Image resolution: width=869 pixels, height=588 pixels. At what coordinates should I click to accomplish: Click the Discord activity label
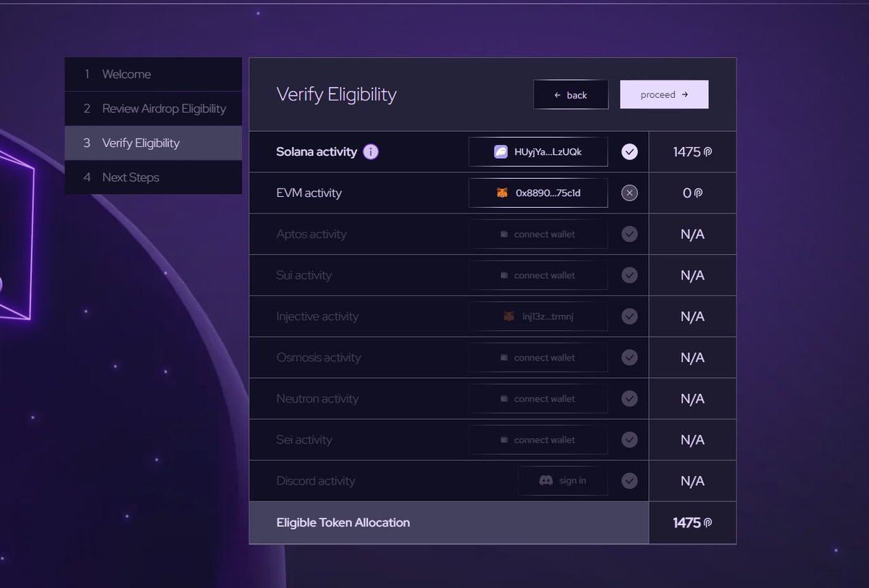click(x=316, y=481)
